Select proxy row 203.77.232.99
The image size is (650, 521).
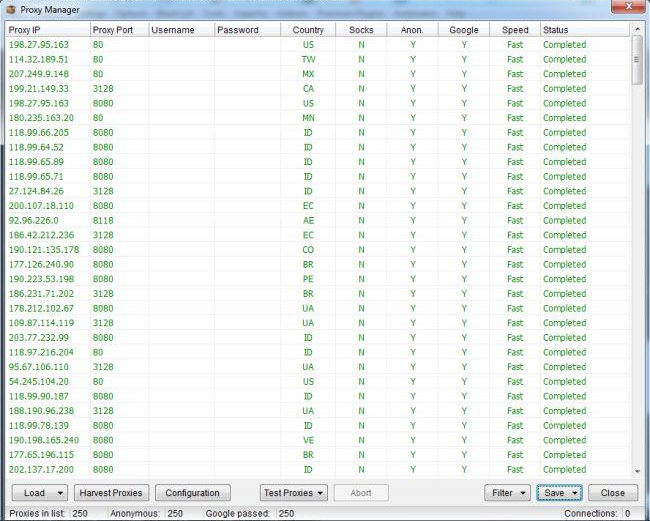(318, 338)
